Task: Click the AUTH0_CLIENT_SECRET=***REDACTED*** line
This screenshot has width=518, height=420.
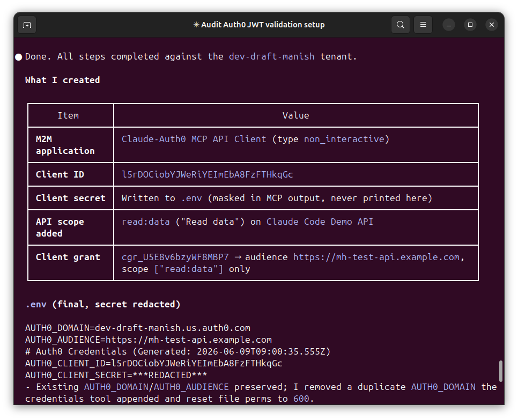Action: [116, 375]
